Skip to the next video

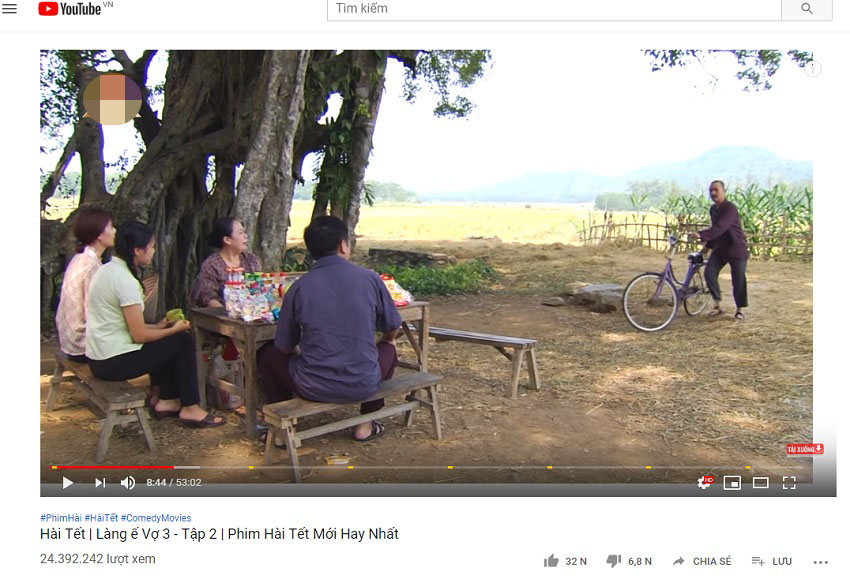(x=100, y=482)
